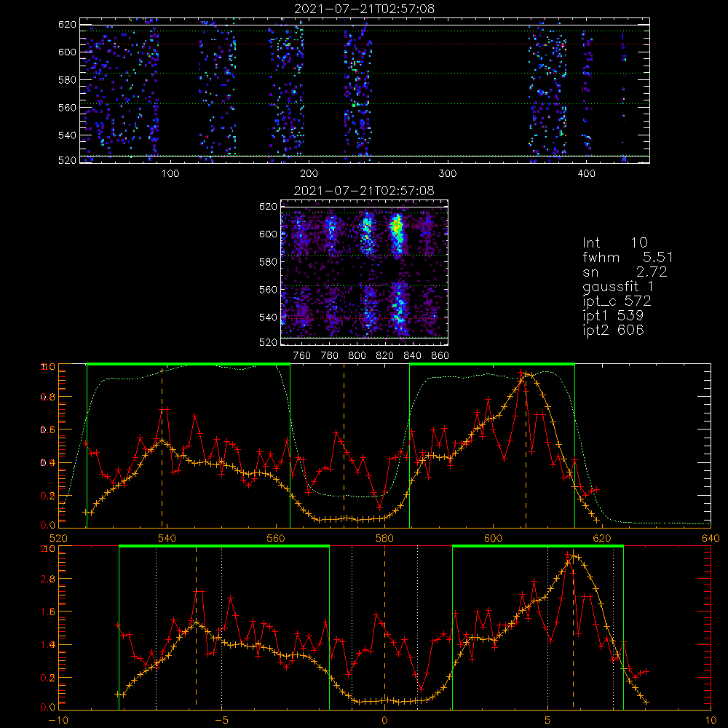Viewport: 728px width, 728px height.
Task: Click y-axis label 0.8 of third plot
Action: (47, 397)
